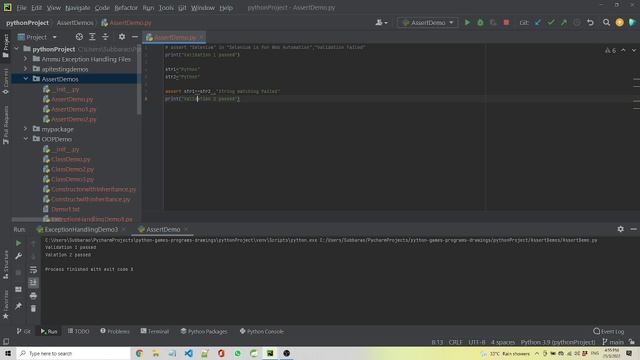The width and height of the screenshot is (640, 360).
Task: Click Collapse All icon in Project panel
Action: (105, 37)
